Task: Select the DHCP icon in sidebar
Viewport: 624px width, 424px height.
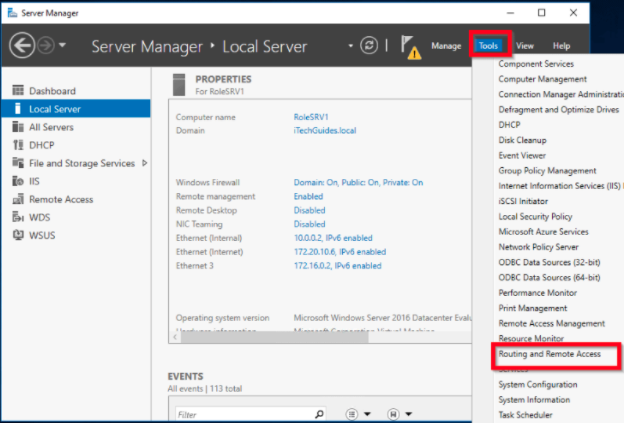Action: [x=17, y=145]
